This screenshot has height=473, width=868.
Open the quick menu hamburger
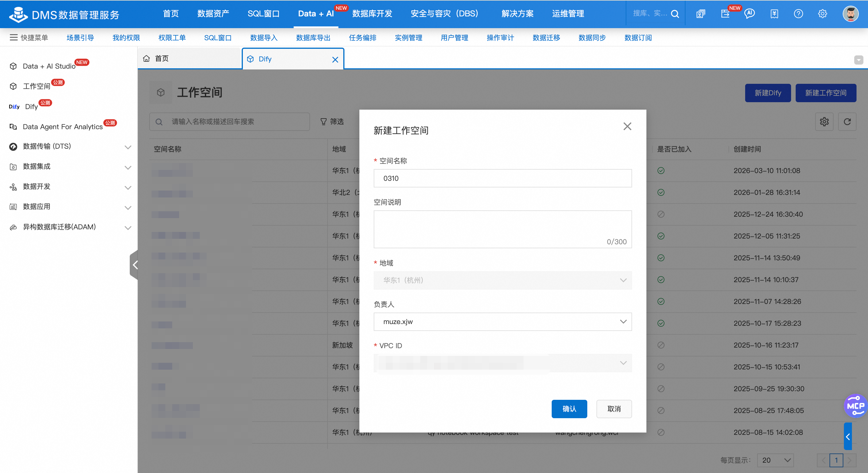[x=13, y=37]
